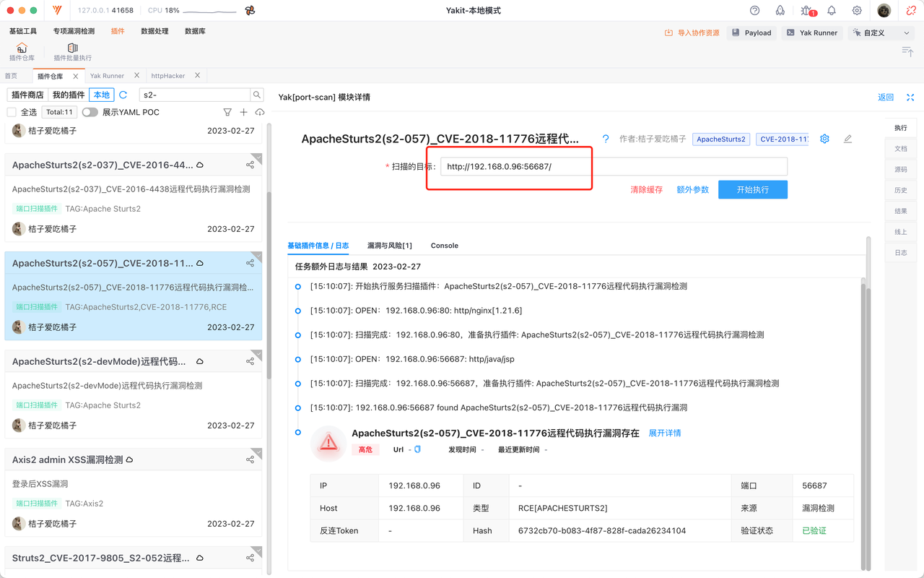Toggle fullscreen for the module detail panel
924x578 pixels.
pos(910,97)
